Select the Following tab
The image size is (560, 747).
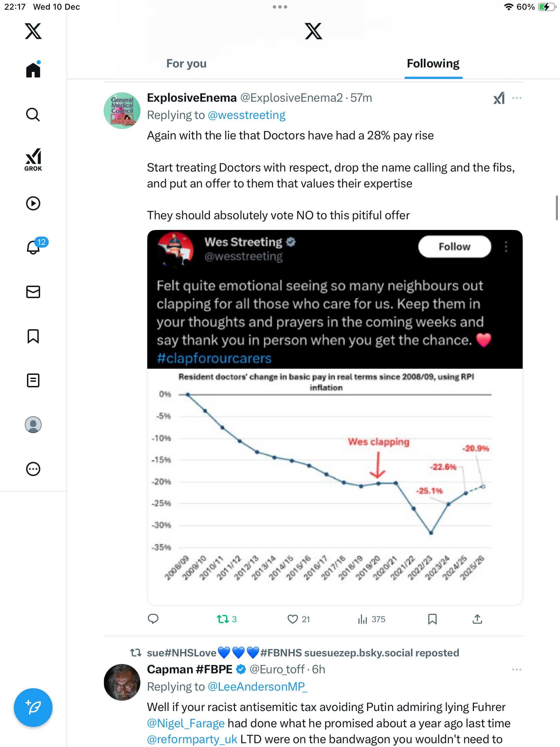pos(433,64)
